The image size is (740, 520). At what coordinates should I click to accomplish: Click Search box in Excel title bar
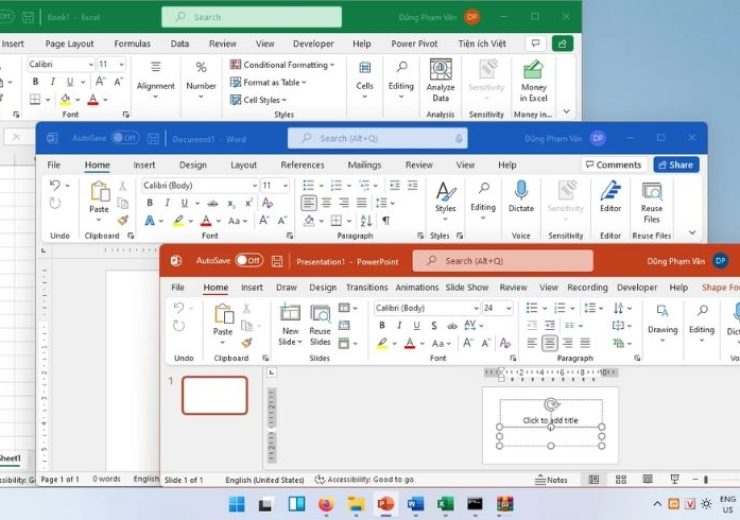[x=252, y=17]
